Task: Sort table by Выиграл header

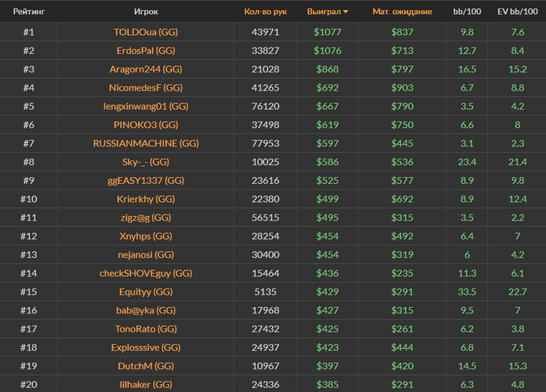Action: (324, 12)
